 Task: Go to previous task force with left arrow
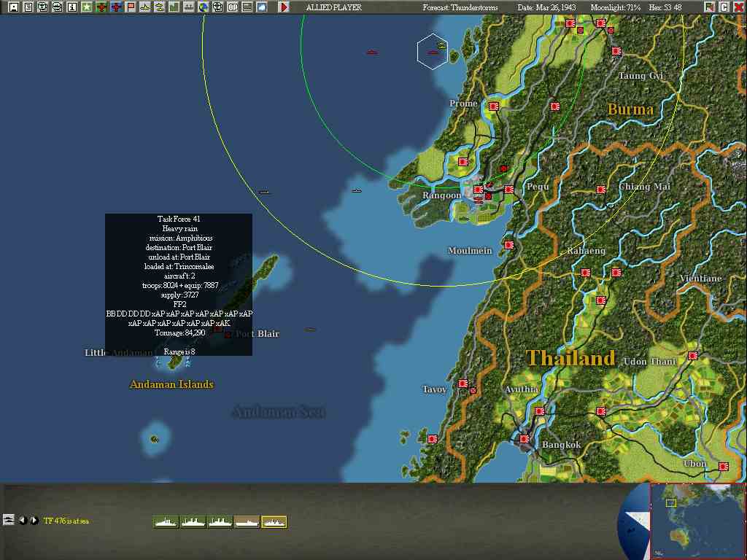click(22, 520)
